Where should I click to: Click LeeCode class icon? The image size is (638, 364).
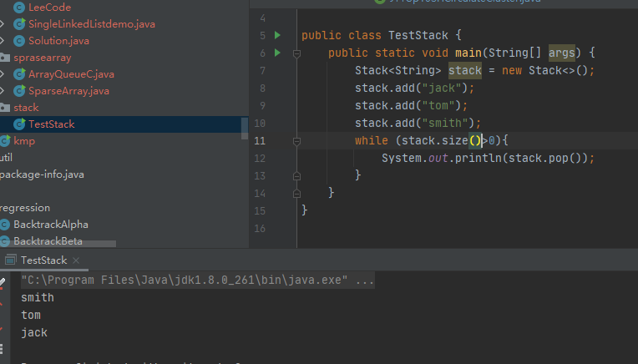[x=19, y=8]
